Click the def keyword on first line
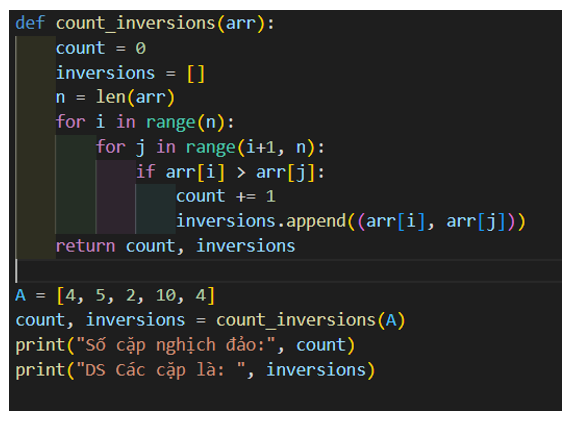This screenshot has width=572, height=428. click(x=30, y=23)
